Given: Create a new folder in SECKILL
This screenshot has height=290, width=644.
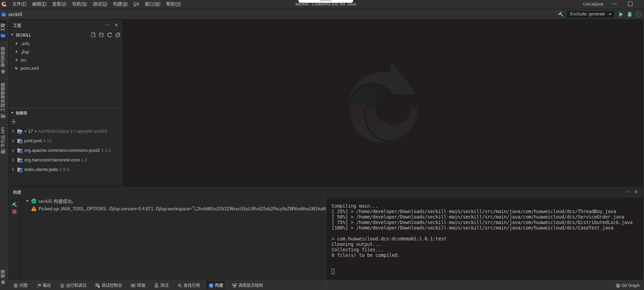Looking at the screenshot, I should pos(102,35).
